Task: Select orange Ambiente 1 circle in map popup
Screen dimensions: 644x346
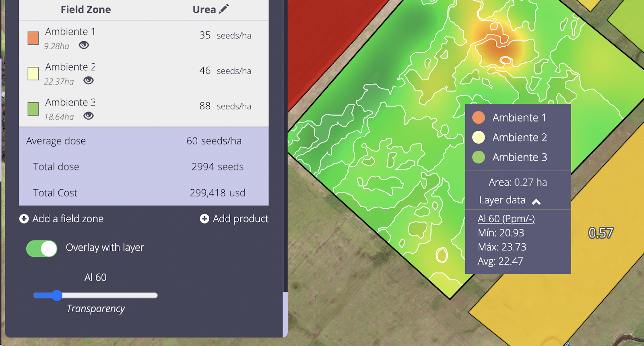Action: point(479,118)
